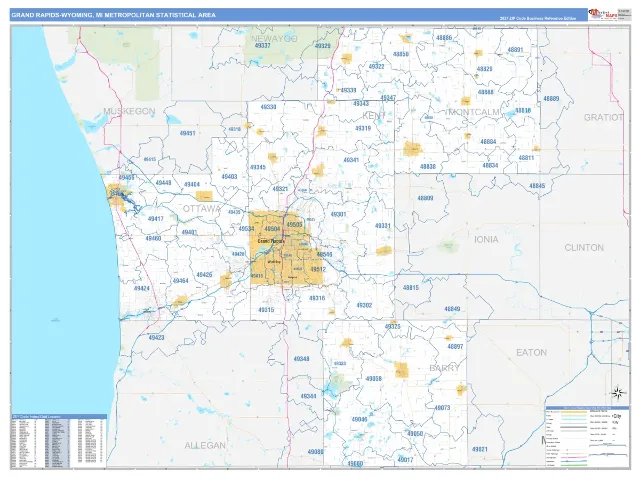The height and width of the screenshot is (480, 640).
Task: Click the map publisher logo
Action: [x=602, y=14]
